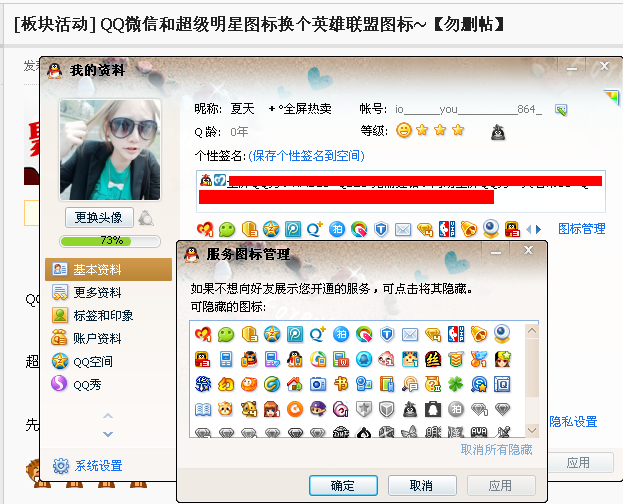Click the sidebar down chevron below QQ秀
The image size is (623, 504).
(x=108, y=434)
